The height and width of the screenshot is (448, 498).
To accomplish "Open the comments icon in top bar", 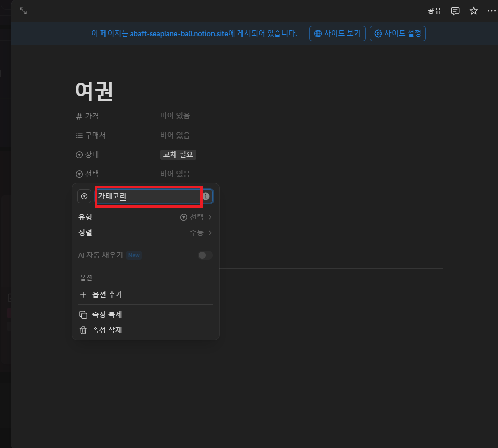I will [x=455, y=11].
